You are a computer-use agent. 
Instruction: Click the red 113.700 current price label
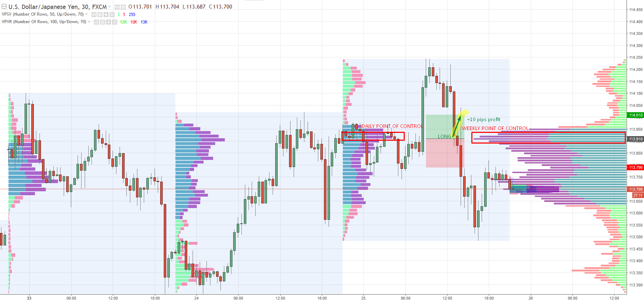(635, 189)
